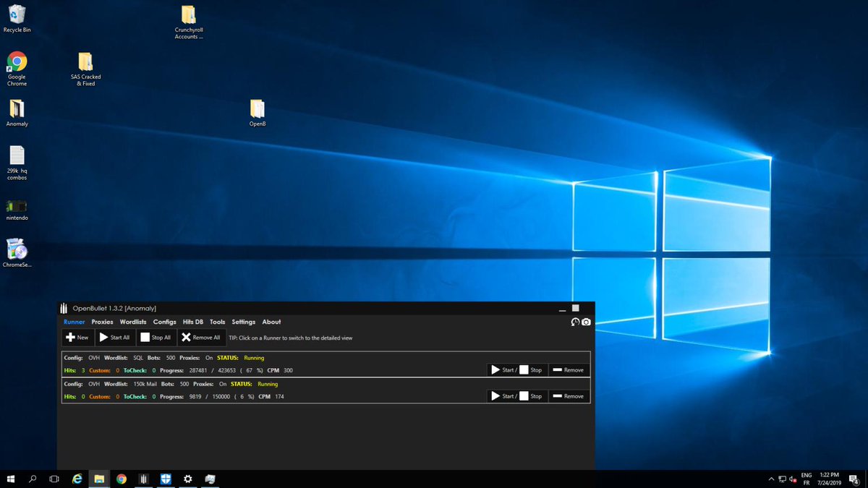
Task: Open the Hits DB tab
Action: pos(193,322)
